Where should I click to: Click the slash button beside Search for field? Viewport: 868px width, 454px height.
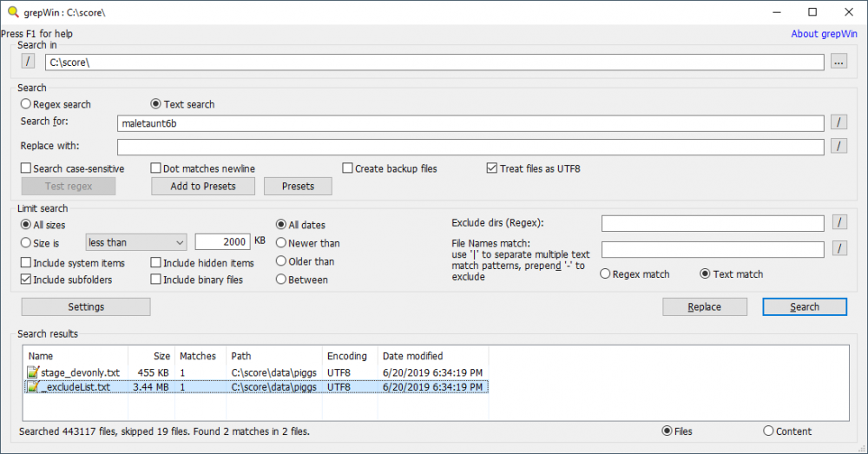click(x=838, y=122)
